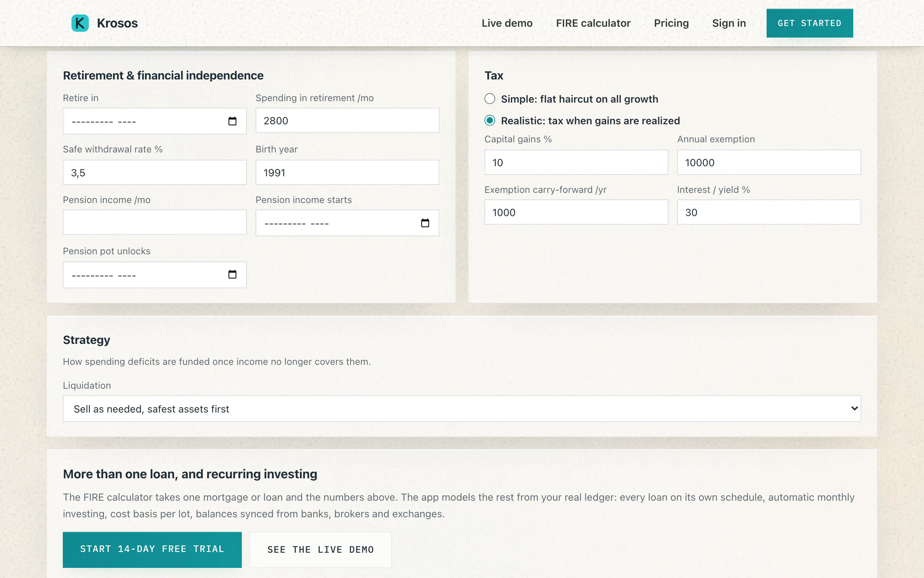Expand the Liquidation strategy dropdown
Image resolution: width=924 pixels, height=578 pixels.
462,409
